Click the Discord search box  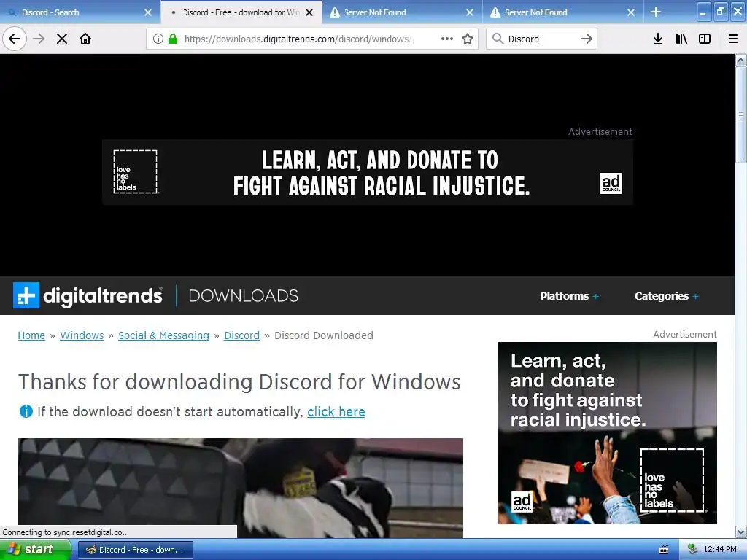click(x=541, y=39)
